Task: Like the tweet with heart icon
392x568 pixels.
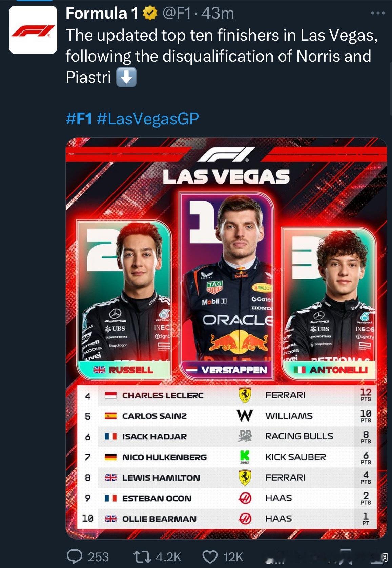Action: pyautogui.click(x=210, y=556)
